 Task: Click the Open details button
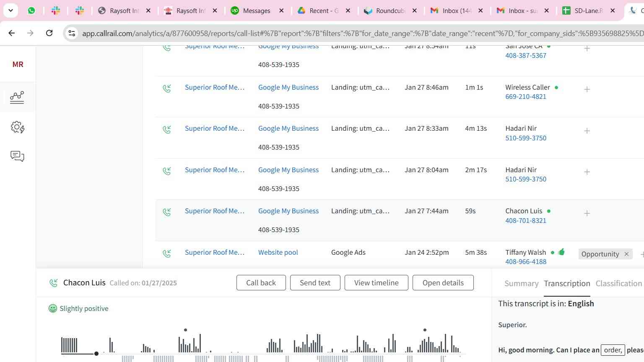(443, 282)
